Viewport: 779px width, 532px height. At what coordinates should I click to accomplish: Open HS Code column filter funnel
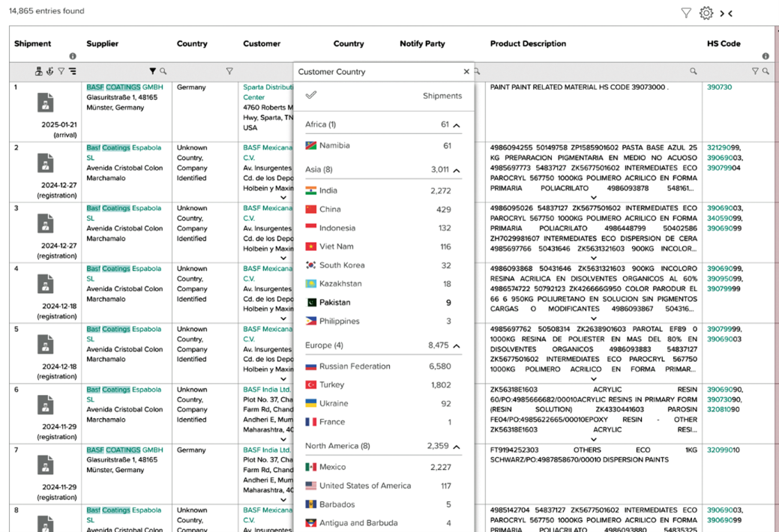click(x=755, y=71)
